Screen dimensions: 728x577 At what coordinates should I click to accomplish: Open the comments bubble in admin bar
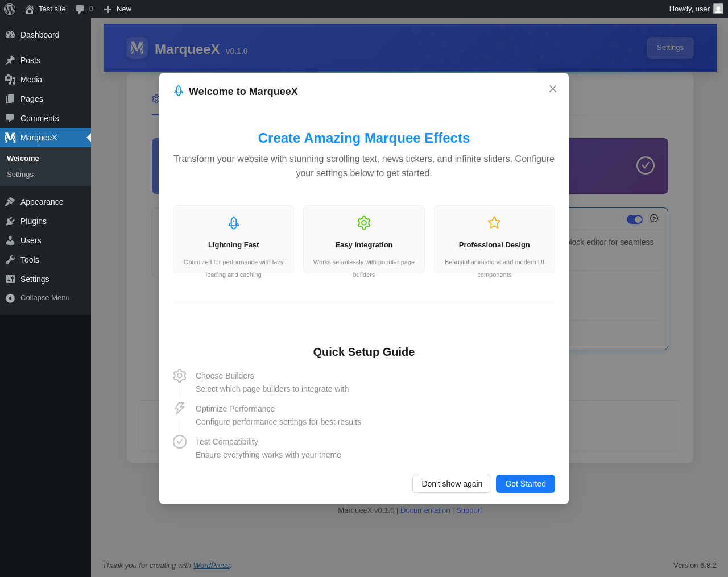(x=84, y=9)
